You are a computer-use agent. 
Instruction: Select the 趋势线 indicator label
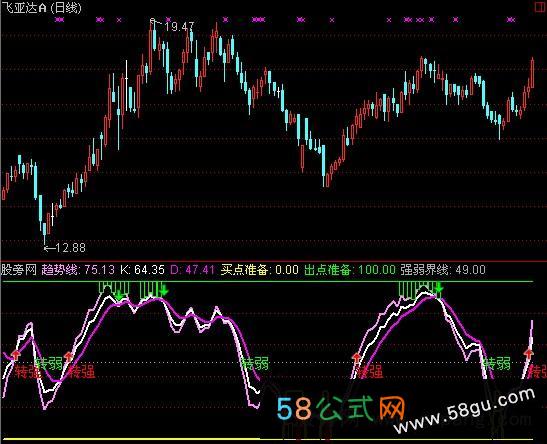[61, 270]
